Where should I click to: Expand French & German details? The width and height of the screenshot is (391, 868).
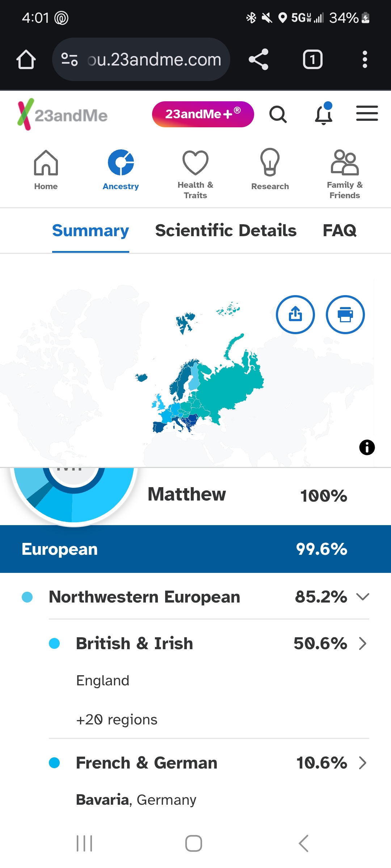(x=362, y=763)
